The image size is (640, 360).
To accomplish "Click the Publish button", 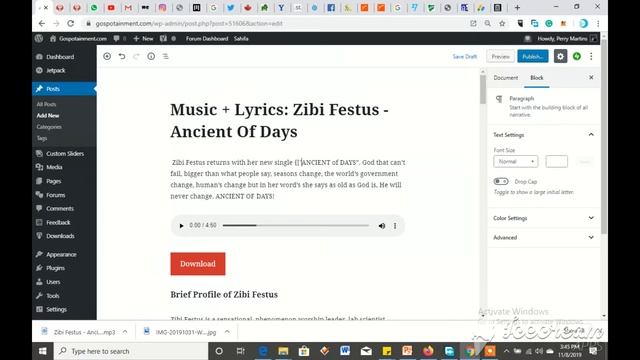I will pyautogui.click(x=533, y=56).
